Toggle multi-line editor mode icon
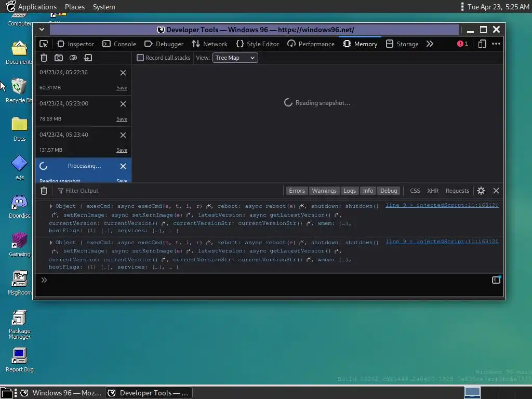 point(496,280)
